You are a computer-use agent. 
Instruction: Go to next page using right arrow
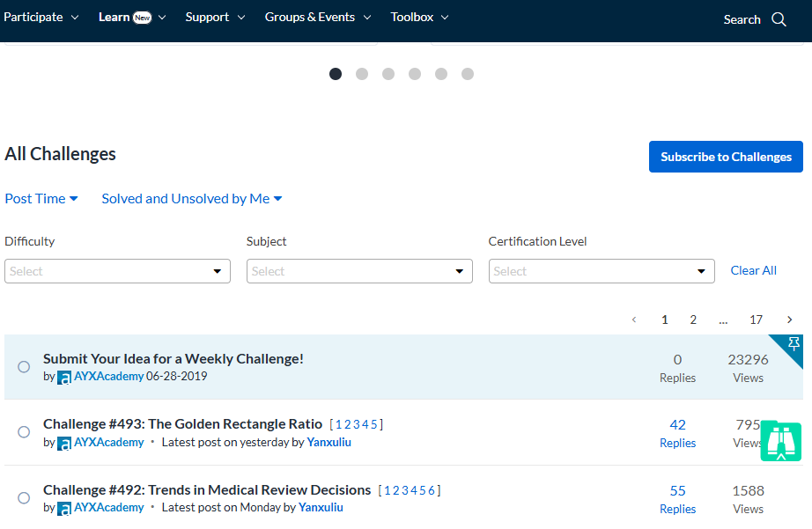point(789,320)
